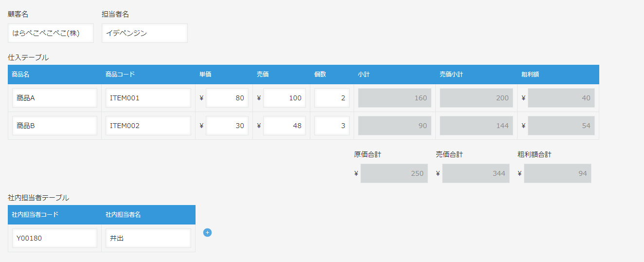
Task: Select the 売価小計 value 144
Action: tap(476, 126)
